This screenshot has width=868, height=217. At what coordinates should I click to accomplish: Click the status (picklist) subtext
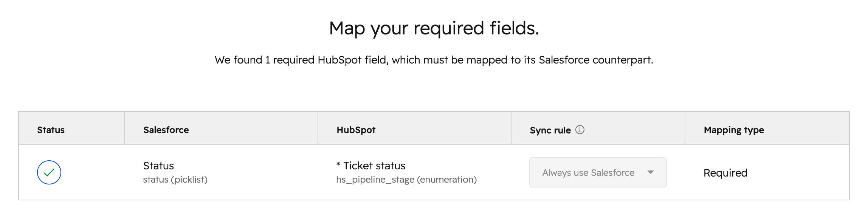point(175,180)
